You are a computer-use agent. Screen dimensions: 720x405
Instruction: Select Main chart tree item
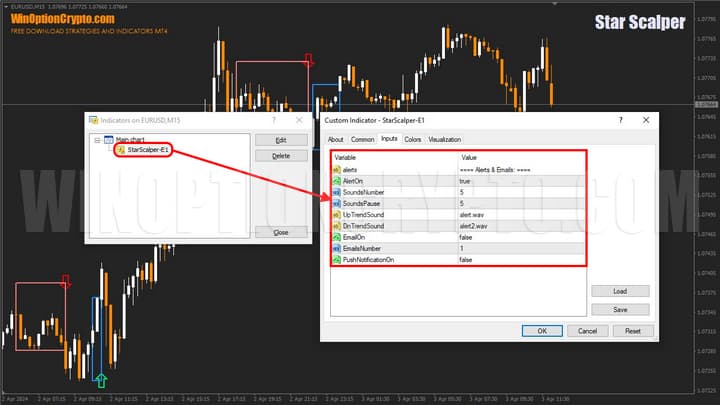[x=130, y=140]
